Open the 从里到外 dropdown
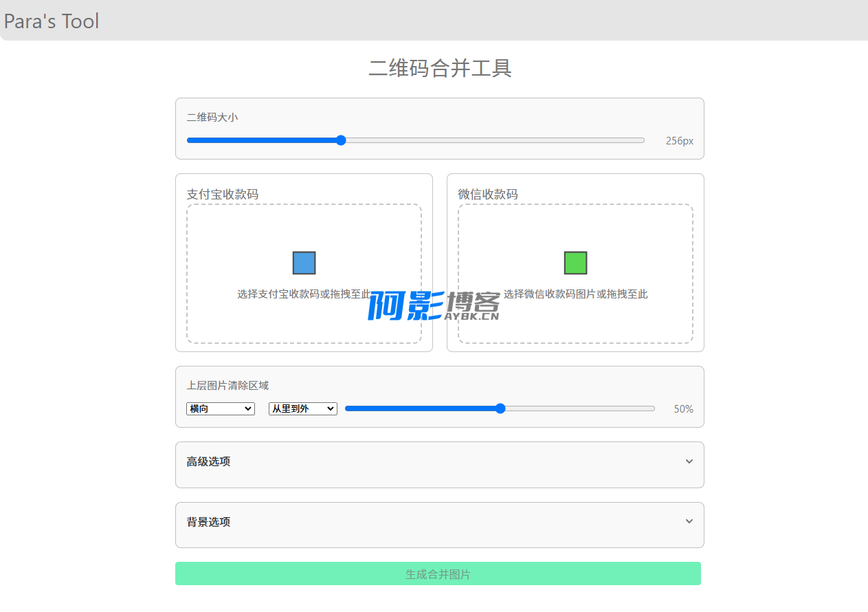The image size is (868, 612). click(x=303, y=408)
